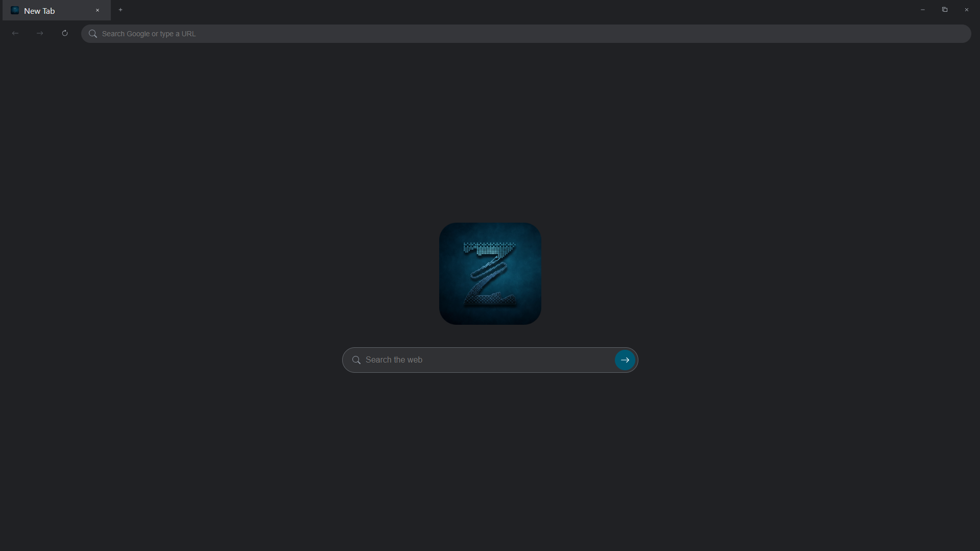Viewport: 980px width, 551px height.
Task: Submit the search with the round teal button
Action: click(625, 360)
